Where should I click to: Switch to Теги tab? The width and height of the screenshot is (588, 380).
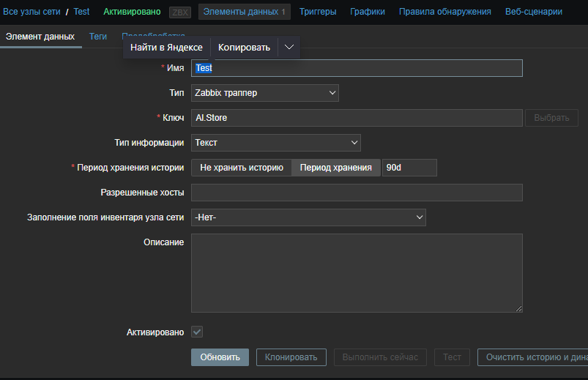tap(98, 37)
